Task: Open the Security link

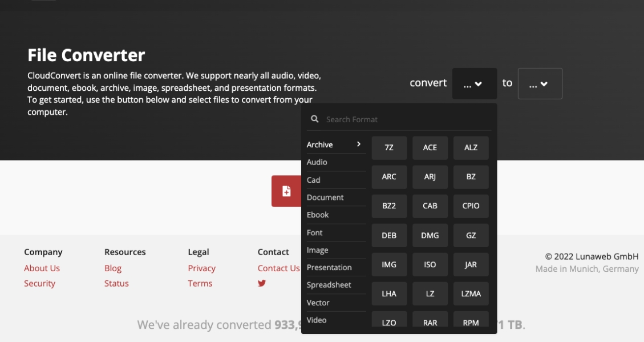Action: (x=39, y=283)
